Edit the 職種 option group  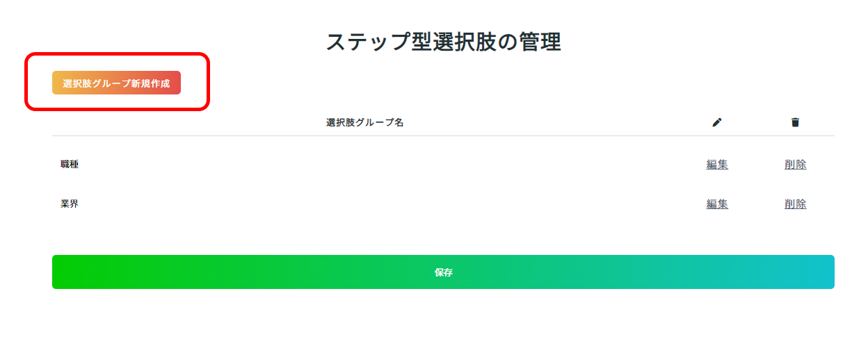717,165
